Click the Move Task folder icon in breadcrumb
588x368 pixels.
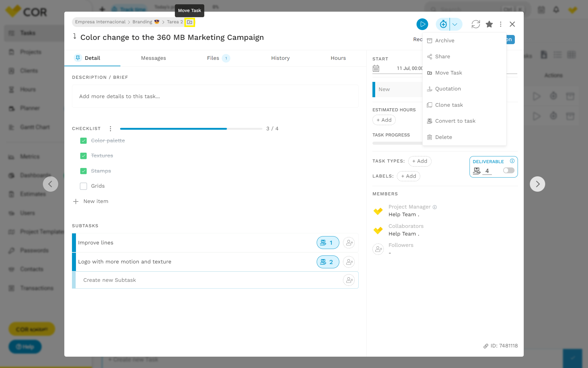point(190,22)
